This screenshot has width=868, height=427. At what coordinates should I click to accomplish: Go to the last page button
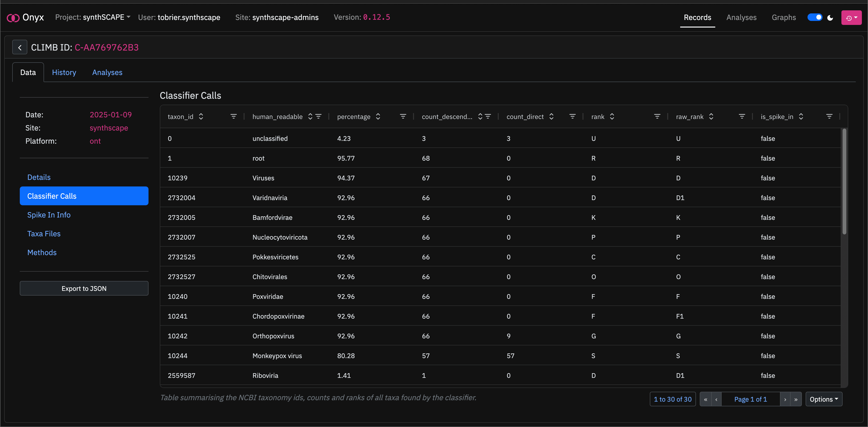(796, 399)
